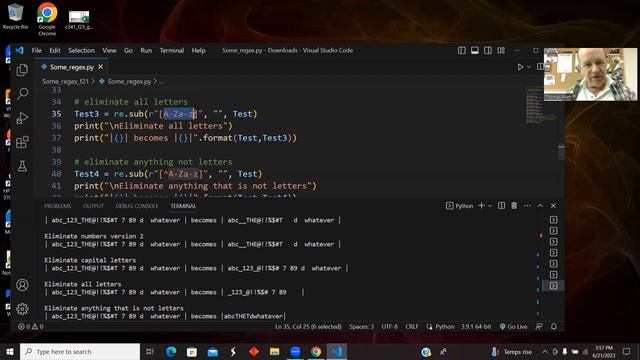Screen dimensions: 640x360
Task: Open the File menu
Action: tap(37, 50)
